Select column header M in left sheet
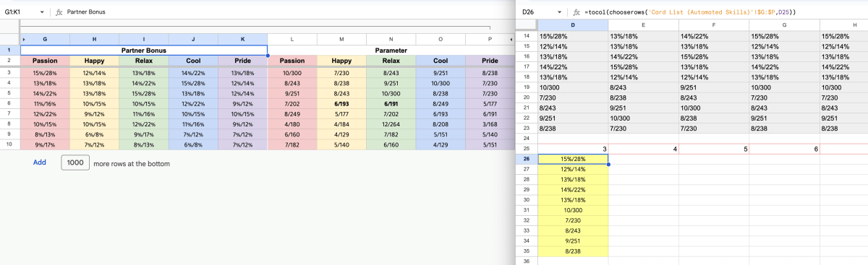Image resolution: width=868 pixels, height=265 pixels. [x=341, y=39]
